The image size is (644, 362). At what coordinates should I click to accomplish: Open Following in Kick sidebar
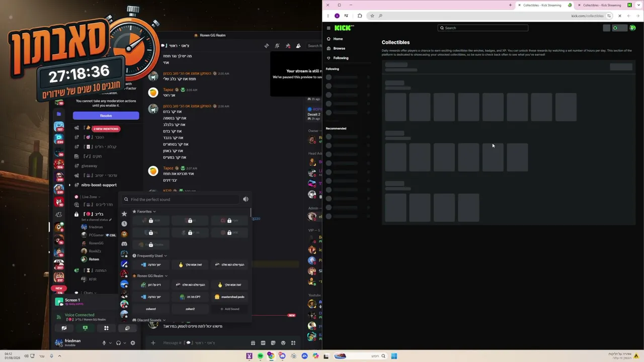tap(341, 58)
